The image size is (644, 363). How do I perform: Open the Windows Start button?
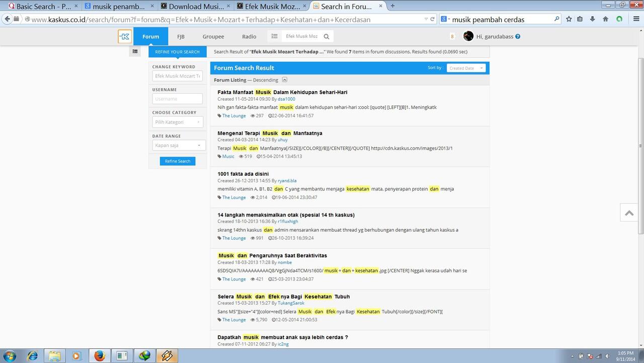click(10, 355)
